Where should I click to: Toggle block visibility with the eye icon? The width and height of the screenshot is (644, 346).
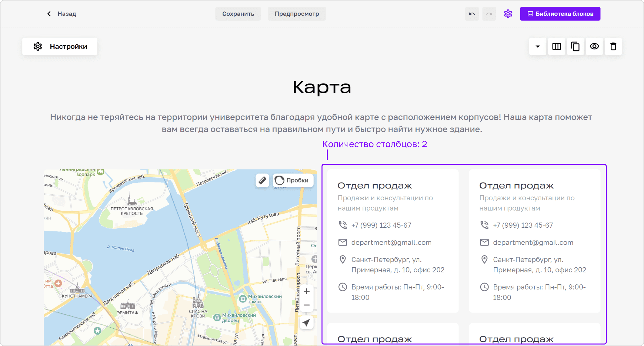pyautogui.click(x=594, y=46)
